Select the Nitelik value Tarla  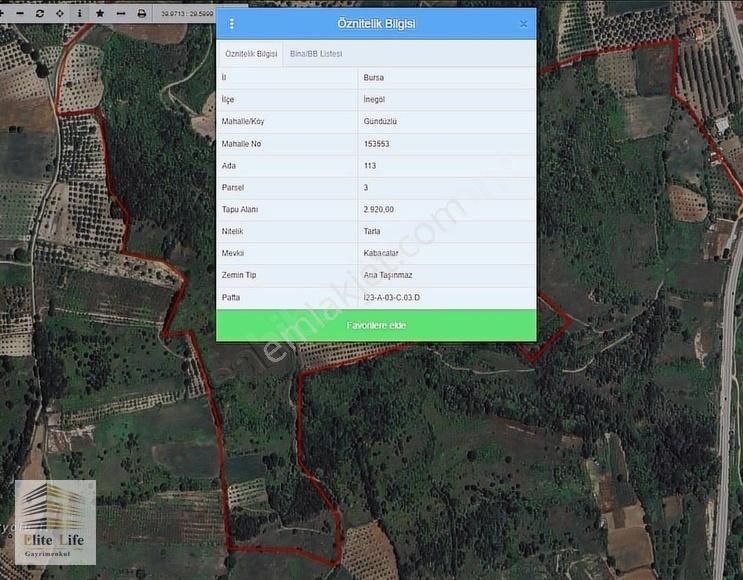tap(372, 231)
